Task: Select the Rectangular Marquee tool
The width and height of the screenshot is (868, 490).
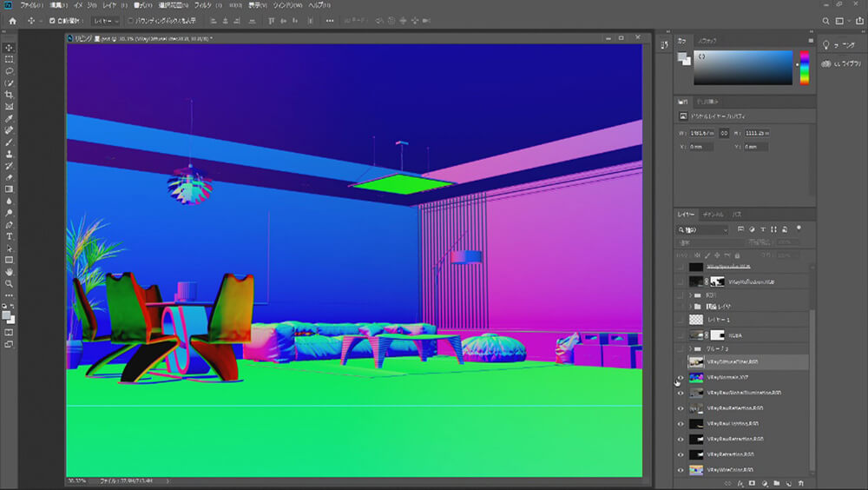Action: click(x=9, y=59)
